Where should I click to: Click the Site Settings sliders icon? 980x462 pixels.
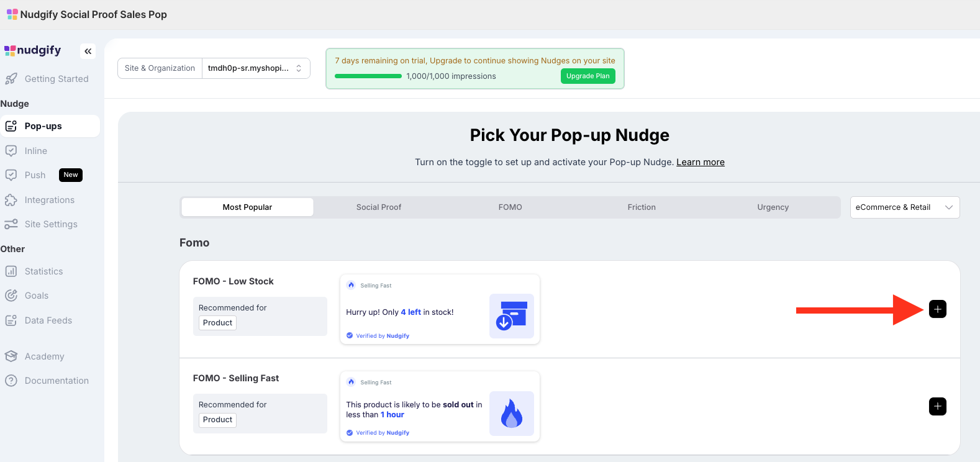point(11,224)
